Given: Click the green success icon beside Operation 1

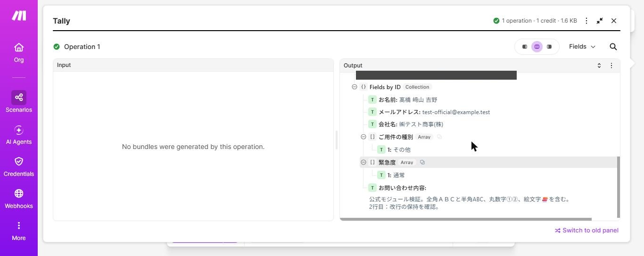Looking at the screenshot, I should click(x=57, y=47).
